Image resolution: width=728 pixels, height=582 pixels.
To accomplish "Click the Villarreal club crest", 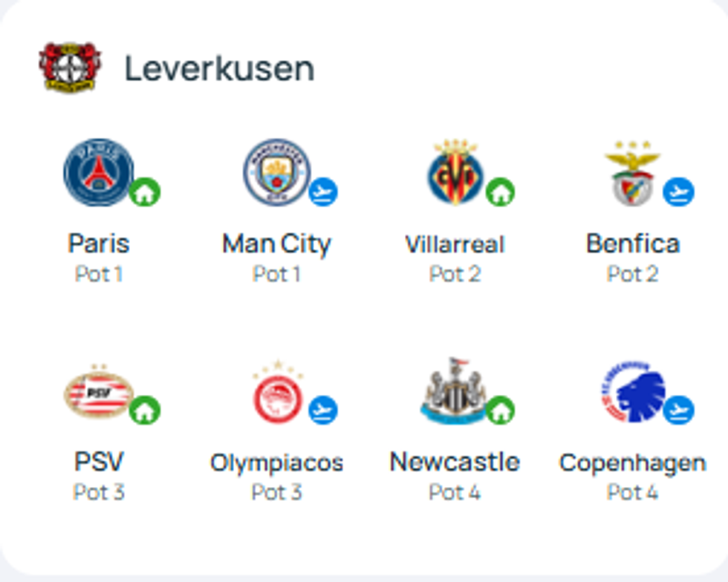I will [x=455, y=172].
